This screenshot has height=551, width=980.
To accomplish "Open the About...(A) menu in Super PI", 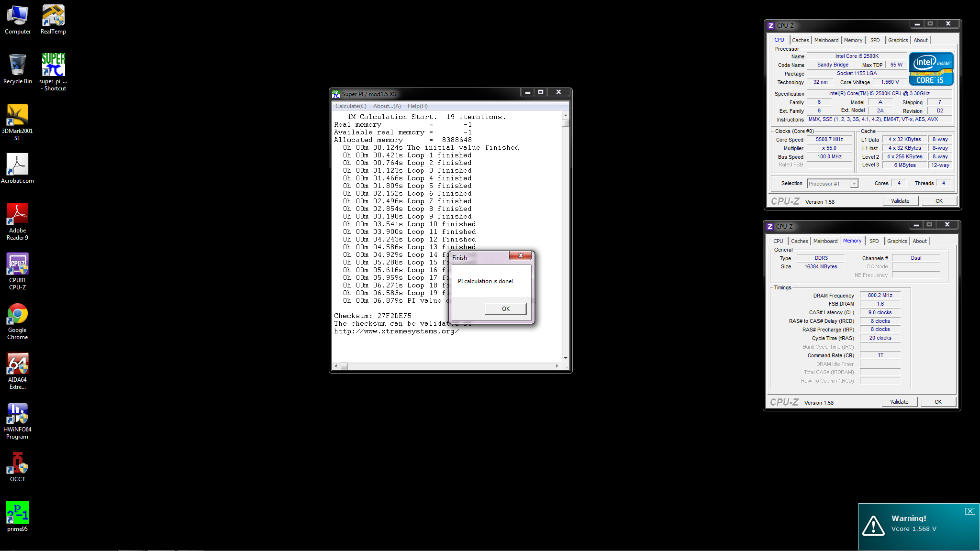I will (x=387, y=106).
